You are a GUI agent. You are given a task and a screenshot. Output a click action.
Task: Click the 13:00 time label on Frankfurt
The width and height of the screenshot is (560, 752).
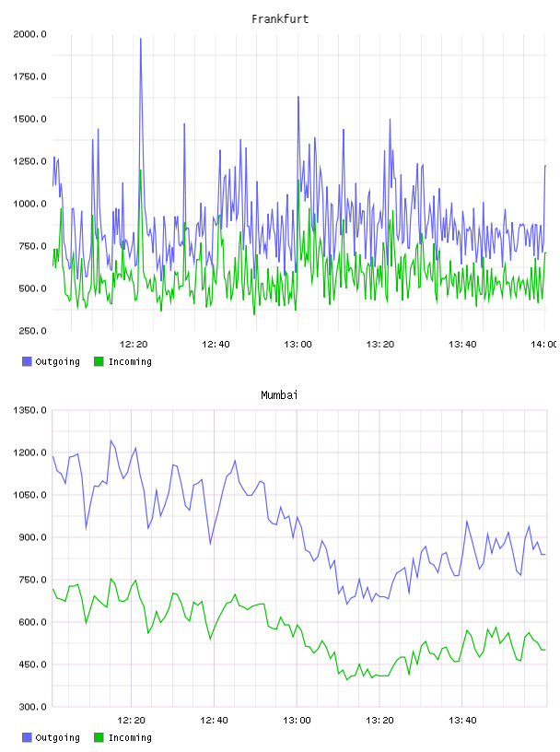coord(297,345)
